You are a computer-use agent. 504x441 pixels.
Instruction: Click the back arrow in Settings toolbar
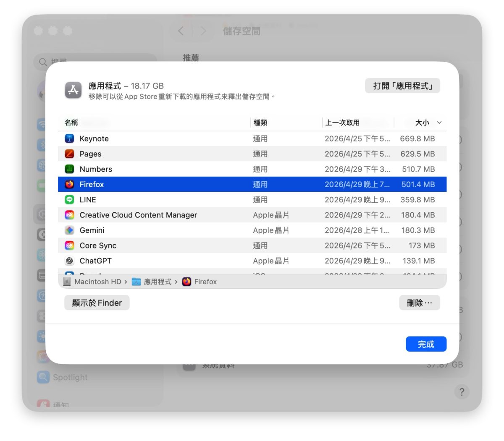click(x=181, y=31)
